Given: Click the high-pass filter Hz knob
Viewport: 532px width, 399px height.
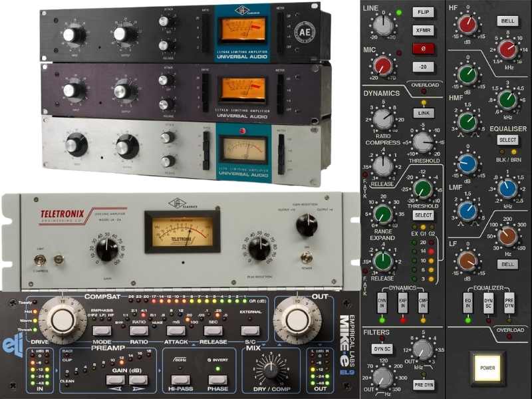Looking at the screenshot, I should (383, 377).
